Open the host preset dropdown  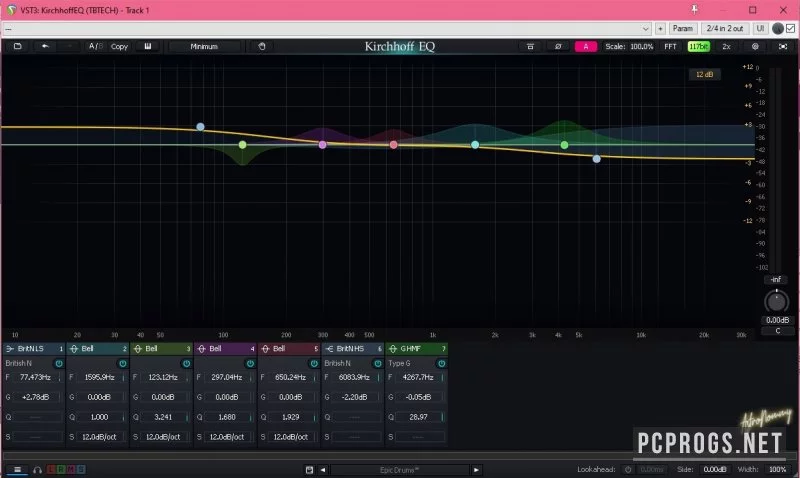[327, 29]
